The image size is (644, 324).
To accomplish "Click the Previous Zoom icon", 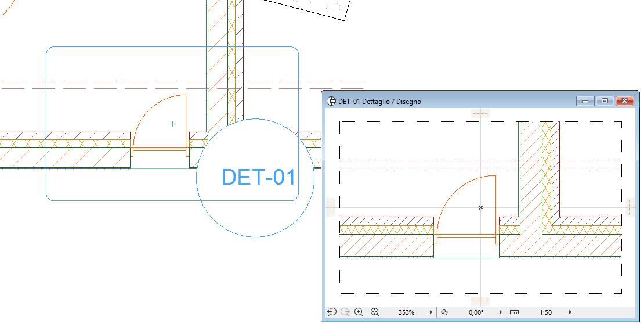I will pos(332,312).
